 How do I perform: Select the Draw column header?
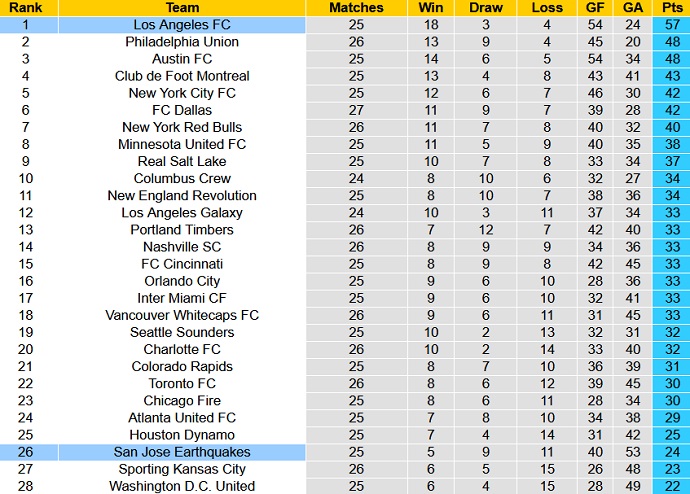pos(485,8)
